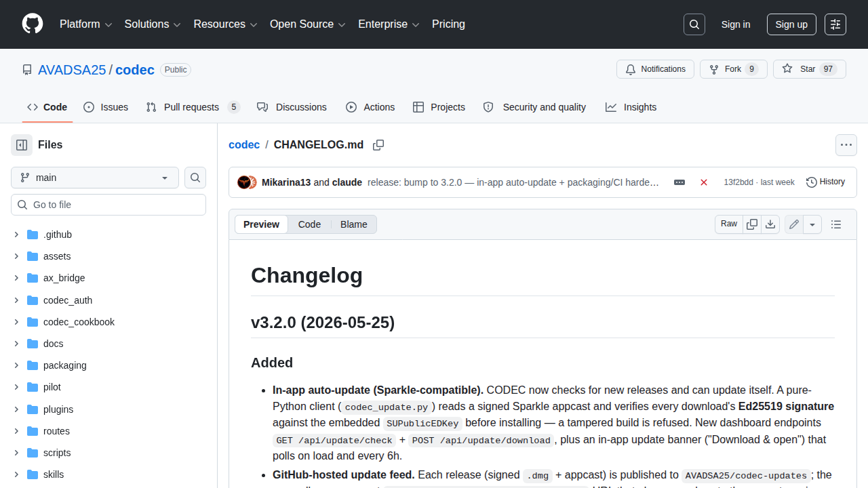Fork the codec repository
The height and width of the screenshot is (488, 868).
pos(733,69)
